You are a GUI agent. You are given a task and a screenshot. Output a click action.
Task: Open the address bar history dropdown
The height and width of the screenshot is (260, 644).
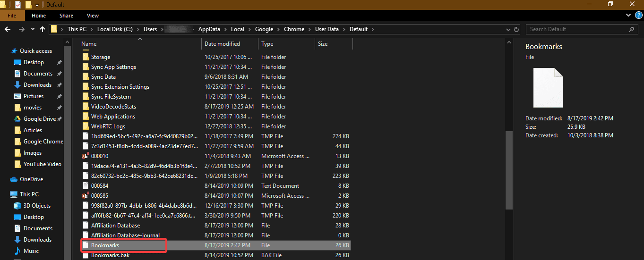pos(508,29)
